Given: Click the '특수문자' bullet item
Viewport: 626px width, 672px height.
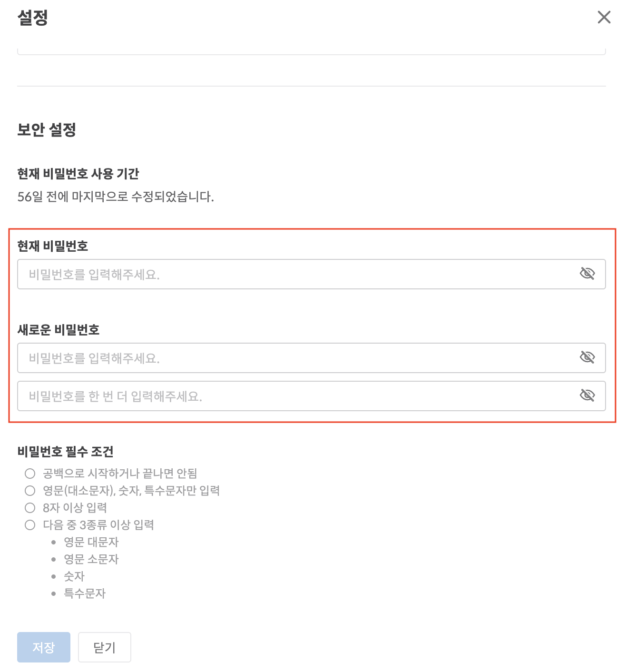Looking at the screenshot, I should 85,593.
